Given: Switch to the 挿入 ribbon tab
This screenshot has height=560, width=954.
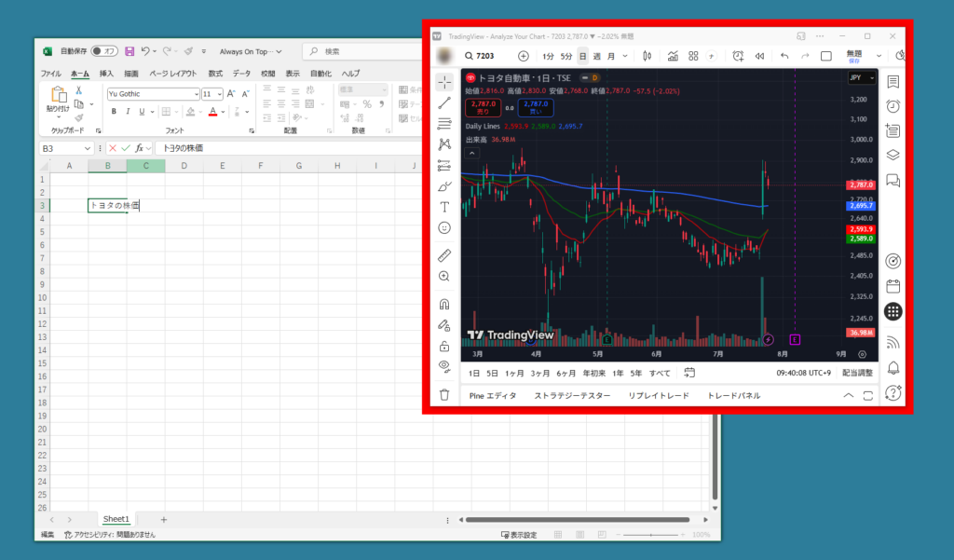Looking at the screenshot, I should tap(106, 74).
